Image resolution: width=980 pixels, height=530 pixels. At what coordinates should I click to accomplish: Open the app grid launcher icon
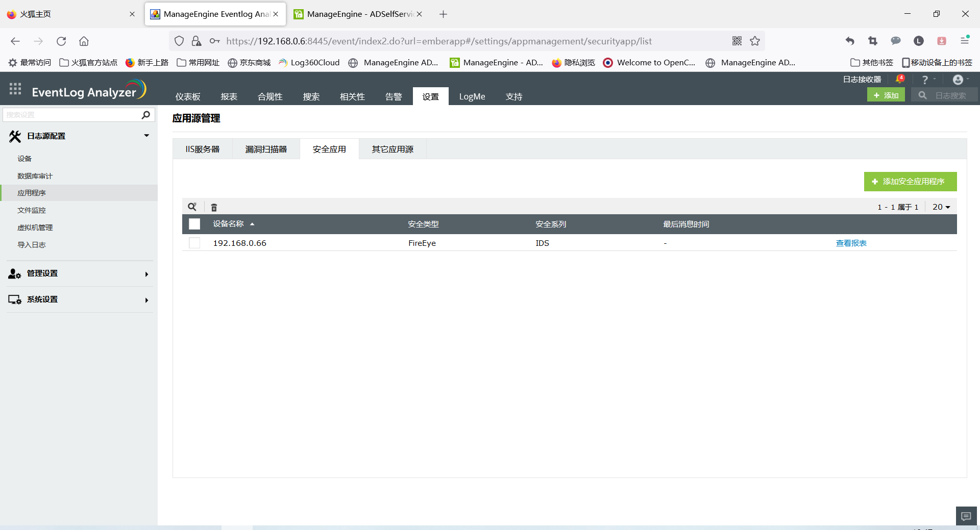[x=15, y=89]
